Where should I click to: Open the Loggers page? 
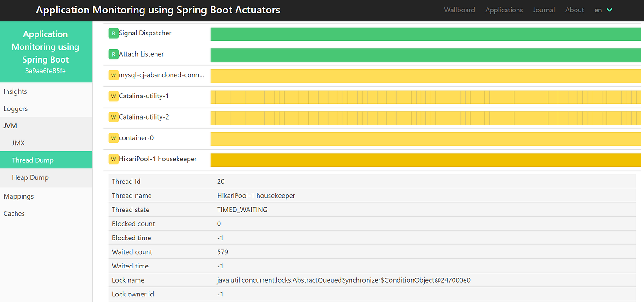(16, 108)
